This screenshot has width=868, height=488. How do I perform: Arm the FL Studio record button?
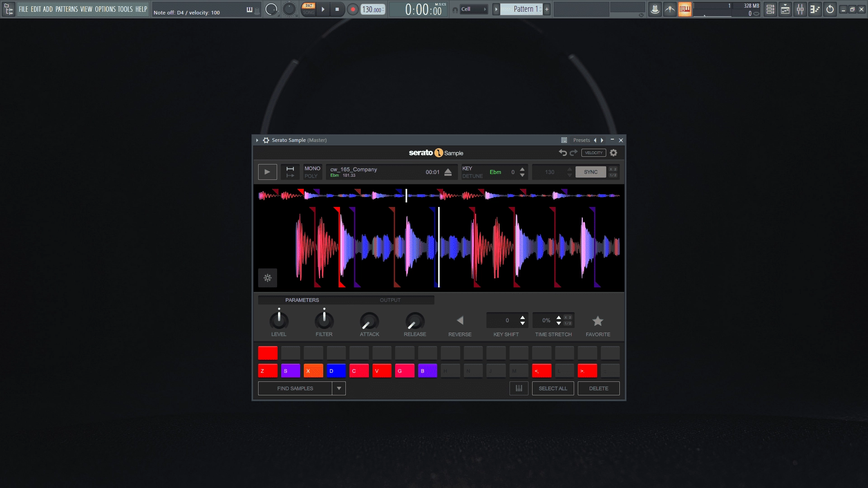coord(353,9)
